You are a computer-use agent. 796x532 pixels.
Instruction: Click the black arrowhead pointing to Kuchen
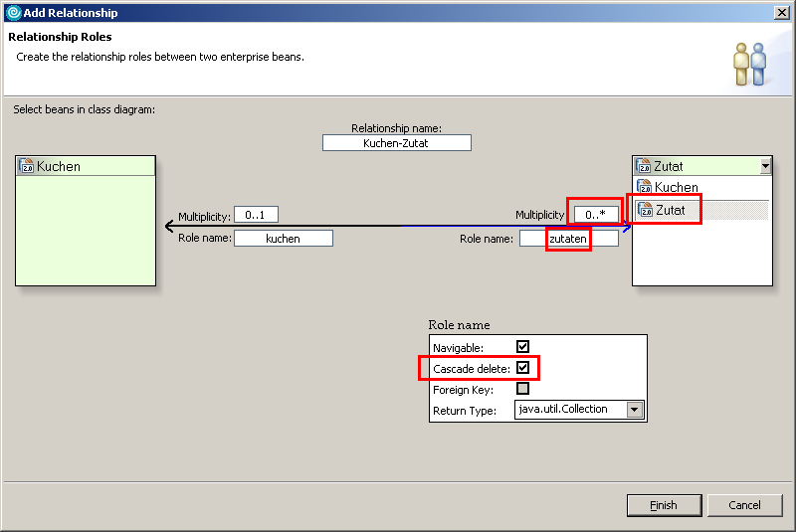[x=170, y=227]
